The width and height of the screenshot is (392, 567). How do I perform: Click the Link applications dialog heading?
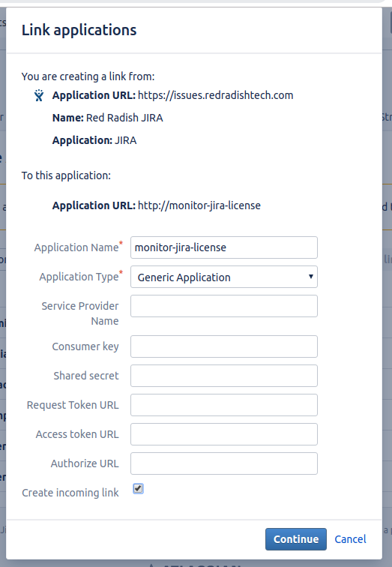pos(79,30)
